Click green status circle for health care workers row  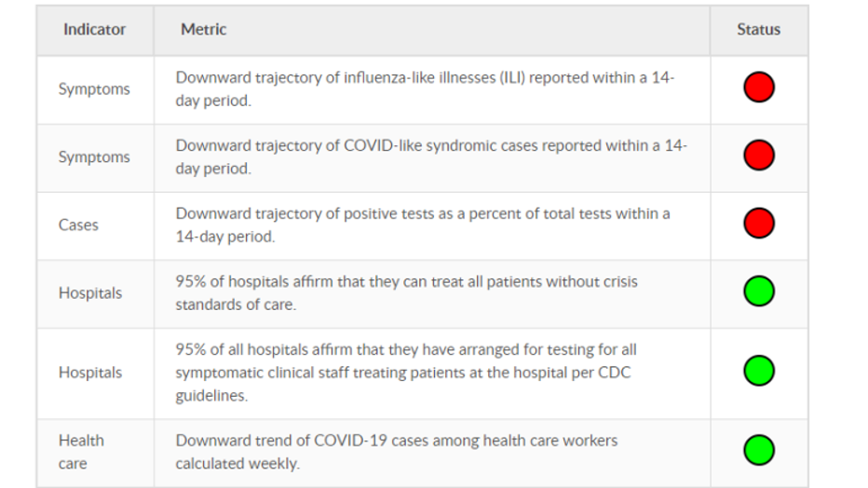(758, 450)
